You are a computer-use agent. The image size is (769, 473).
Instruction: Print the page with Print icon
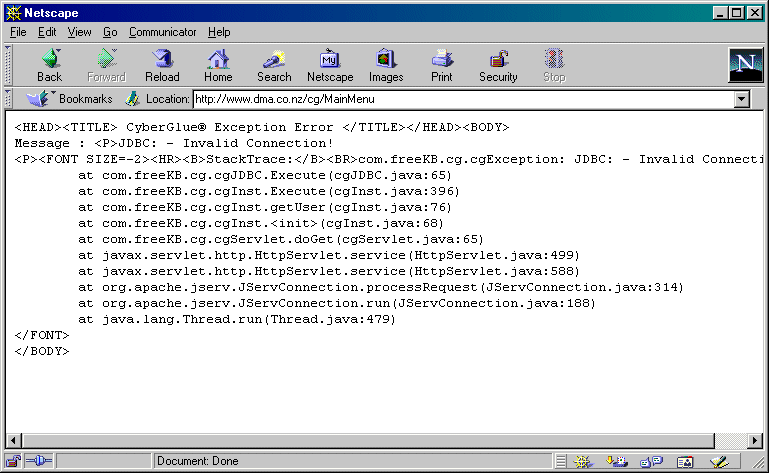tap(442, 66)
